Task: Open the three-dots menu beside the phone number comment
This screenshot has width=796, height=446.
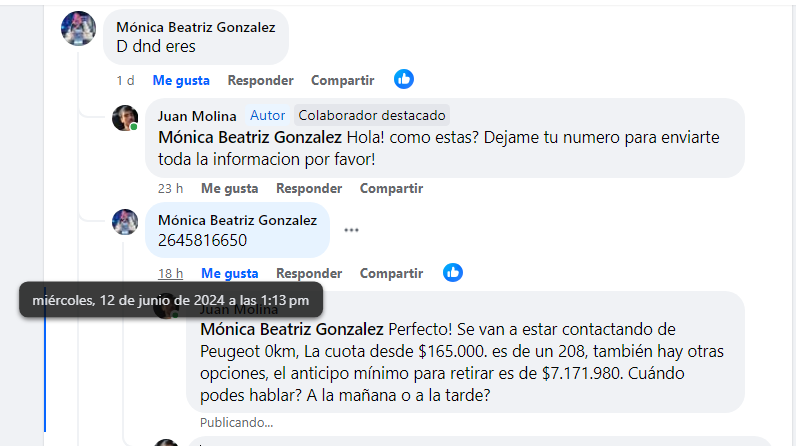Action: pyautogui.click(x=351, y=230)
